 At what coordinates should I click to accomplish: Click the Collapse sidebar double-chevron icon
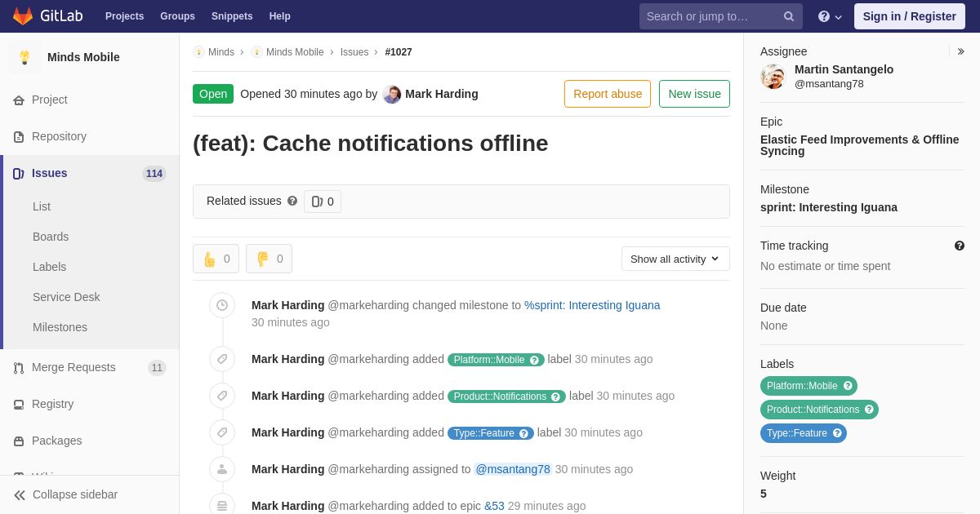point(20,495)
